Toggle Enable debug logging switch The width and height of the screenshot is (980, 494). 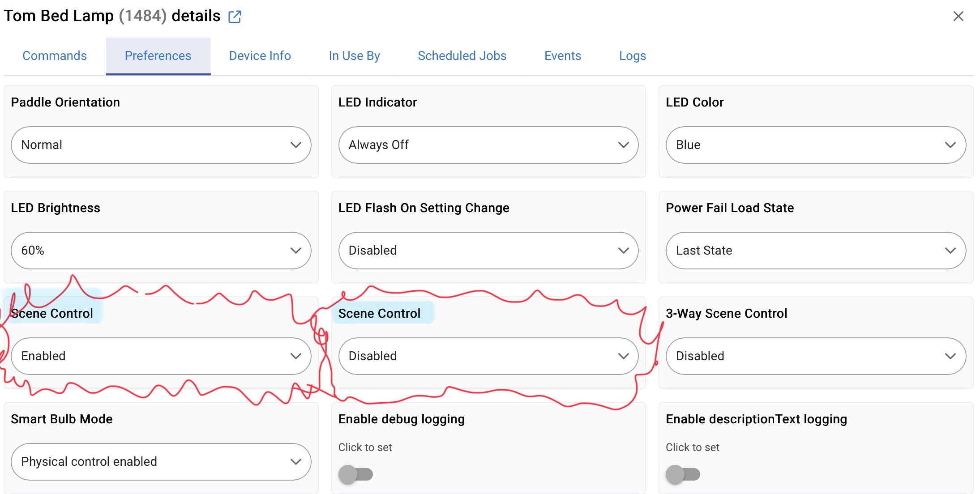click(355, 474)
